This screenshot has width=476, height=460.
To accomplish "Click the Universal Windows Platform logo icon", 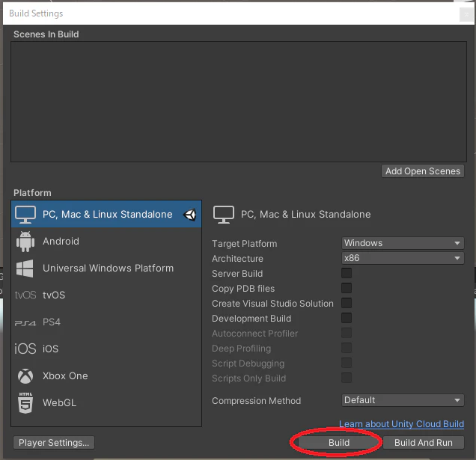I will tap(25, 269).
